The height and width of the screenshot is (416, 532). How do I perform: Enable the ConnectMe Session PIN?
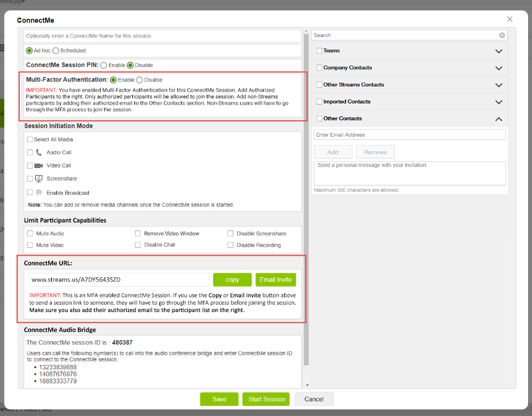pyautogui.click(x=105, y=65)
